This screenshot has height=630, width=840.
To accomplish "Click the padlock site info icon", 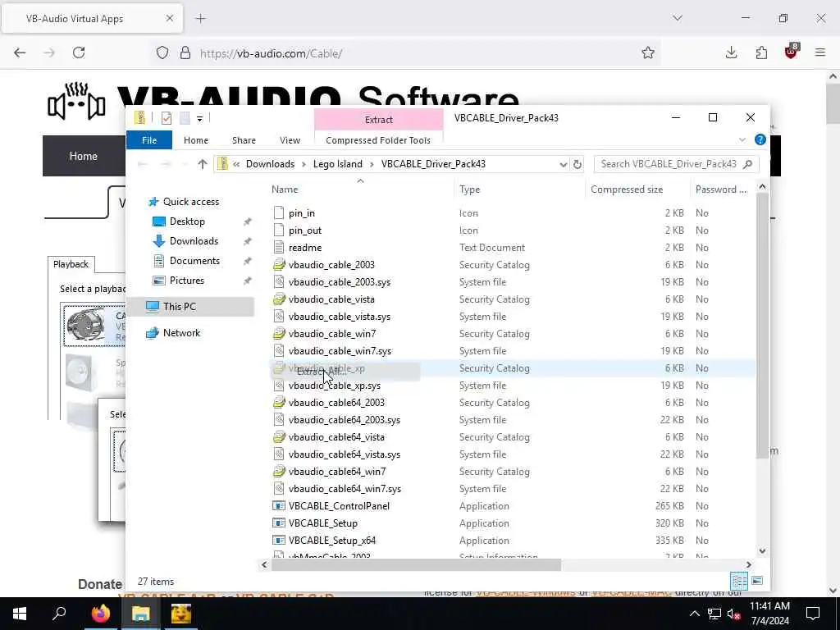I will coord(185,52).
